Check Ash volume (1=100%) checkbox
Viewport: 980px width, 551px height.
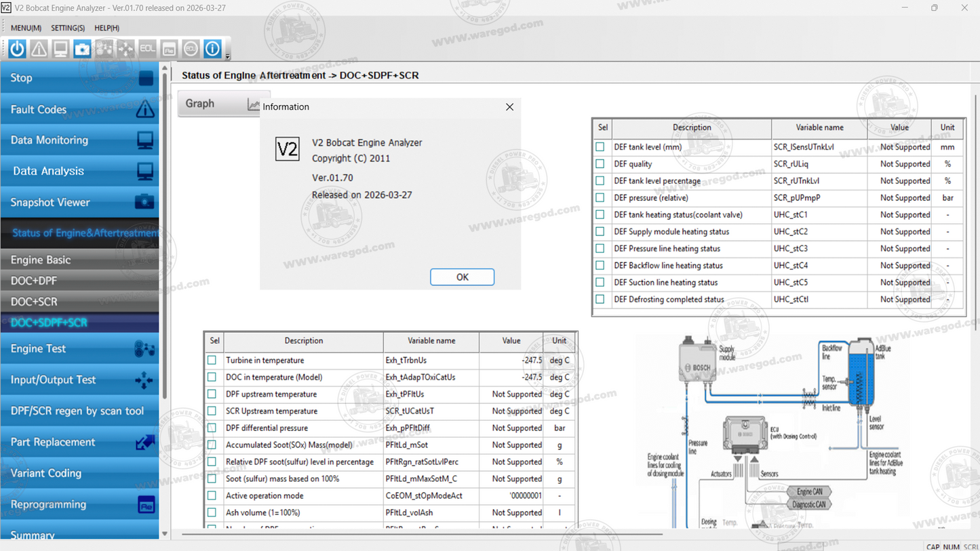click(x=212, y=513)
